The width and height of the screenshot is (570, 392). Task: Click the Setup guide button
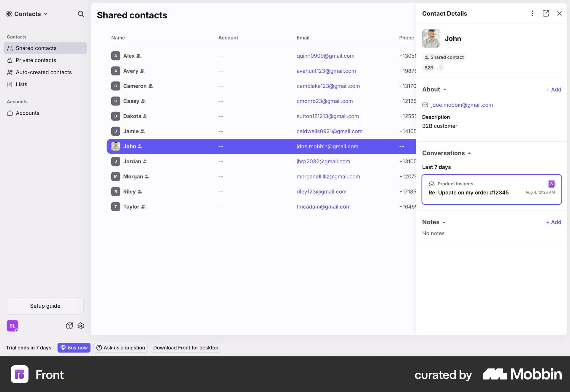point(45,306)
